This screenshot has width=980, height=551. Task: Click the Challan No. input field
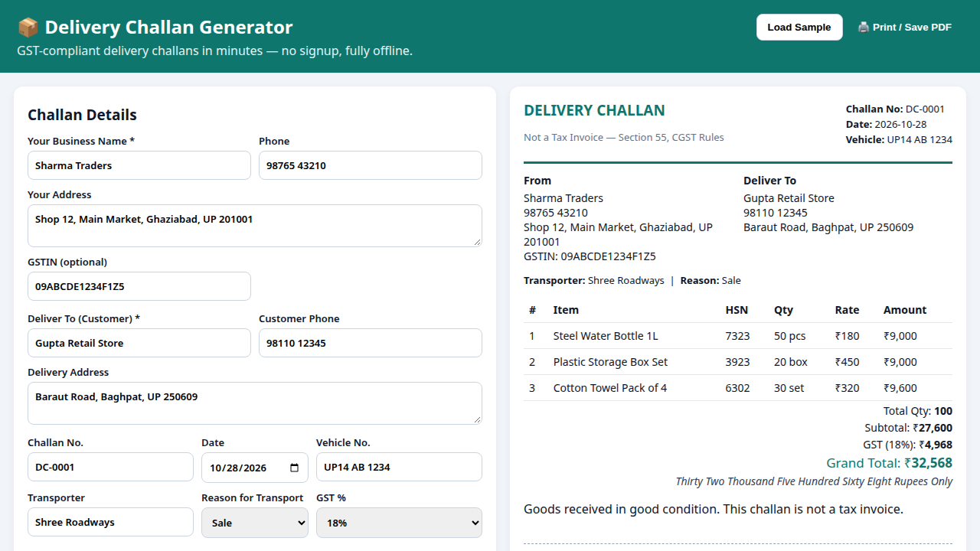(110, 467)
